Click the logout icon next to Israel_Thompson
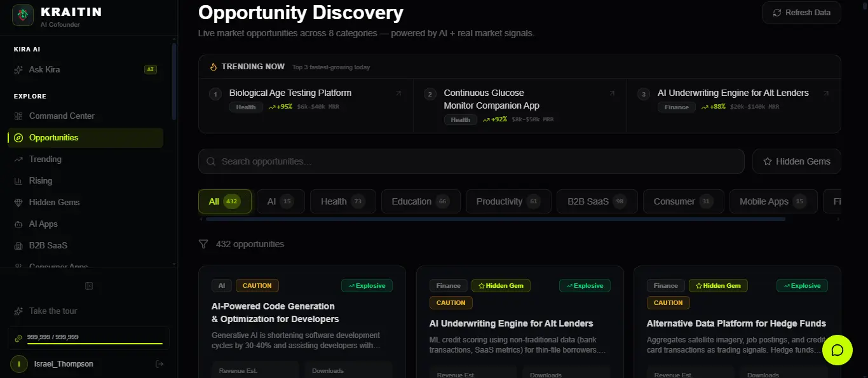 [159, 364]
